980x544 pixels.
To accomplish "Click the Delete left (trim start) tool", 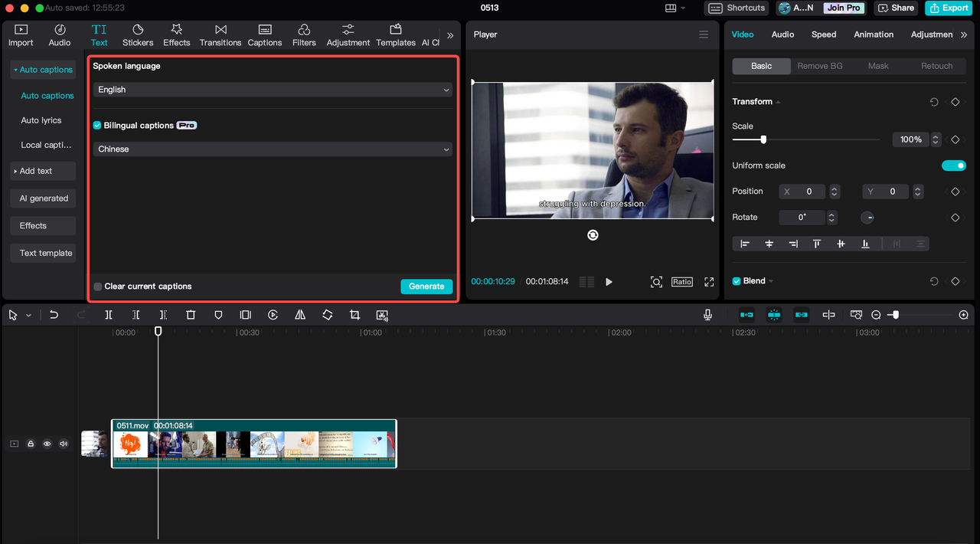I will (136, 315).
